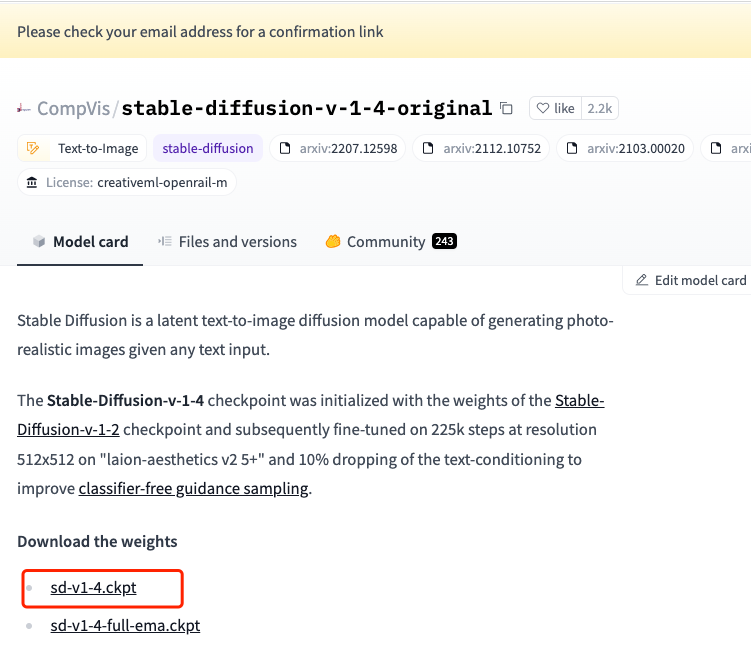Click the creativeml-openrail-m license tag

[162, 182]
